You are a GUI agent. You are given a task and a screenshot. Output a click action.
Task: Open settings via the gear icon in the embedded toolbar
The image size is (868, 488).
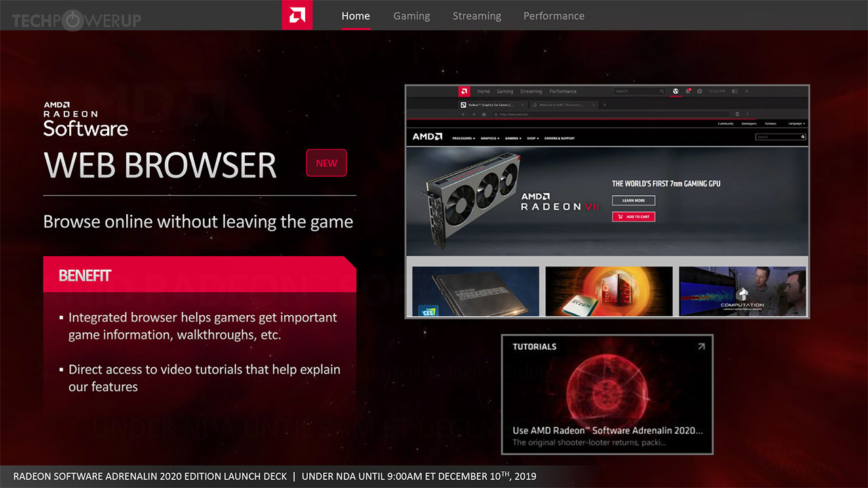(x=700, y=91)
